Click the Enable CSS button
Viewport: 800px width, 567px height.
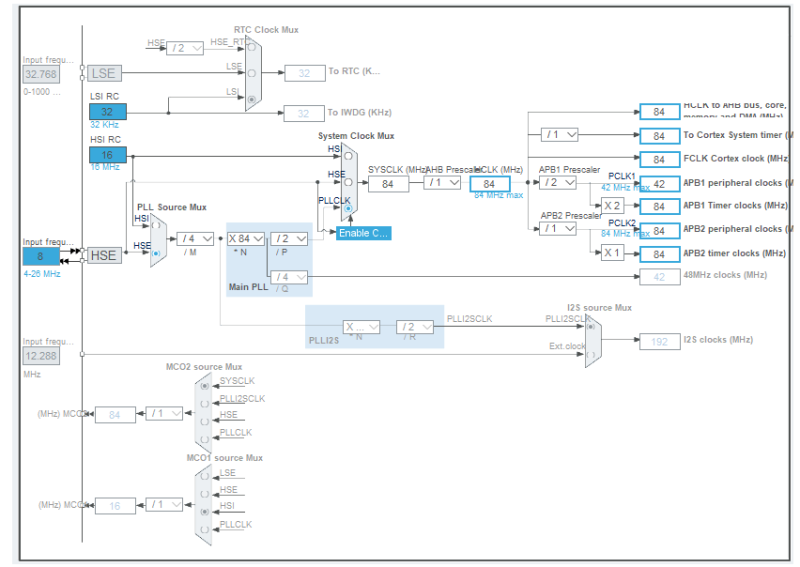coord(363,233)
